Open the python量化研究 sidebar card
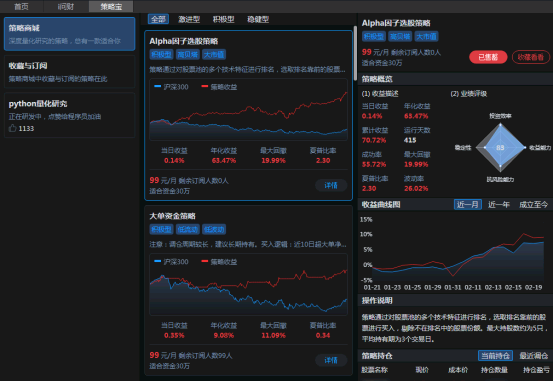This screenshot has height=381, width=554. [70, 115]
